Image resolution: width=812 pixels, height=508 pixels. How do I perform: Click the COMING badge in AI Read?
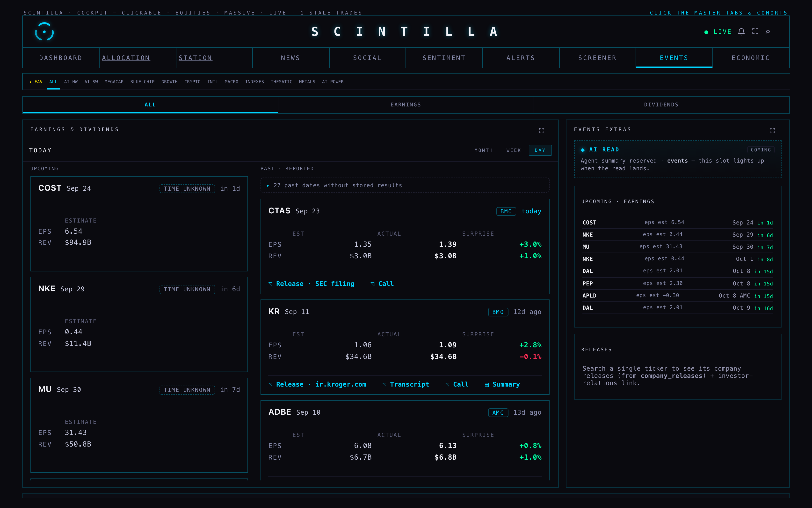761,150
